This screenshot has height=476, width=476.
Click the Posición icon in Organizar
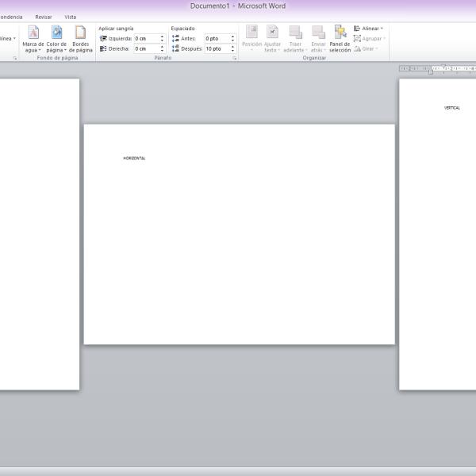(251, 32)
